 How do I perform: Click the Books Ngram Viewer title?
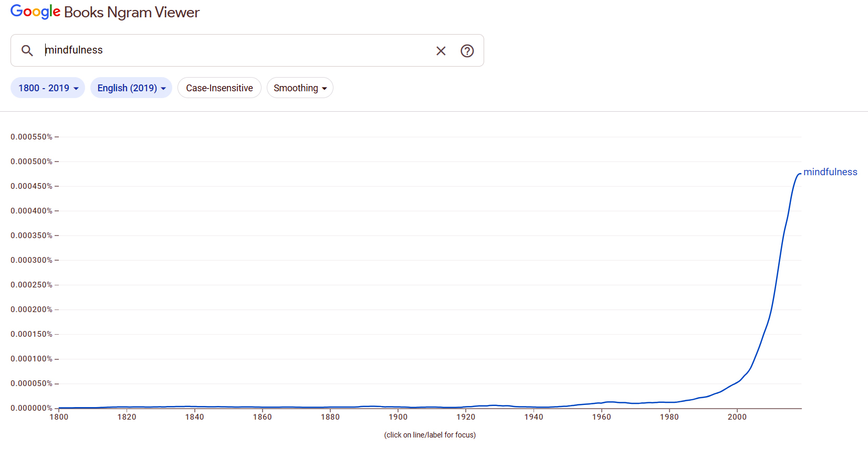pyautogui.click(x=132, y=13)
